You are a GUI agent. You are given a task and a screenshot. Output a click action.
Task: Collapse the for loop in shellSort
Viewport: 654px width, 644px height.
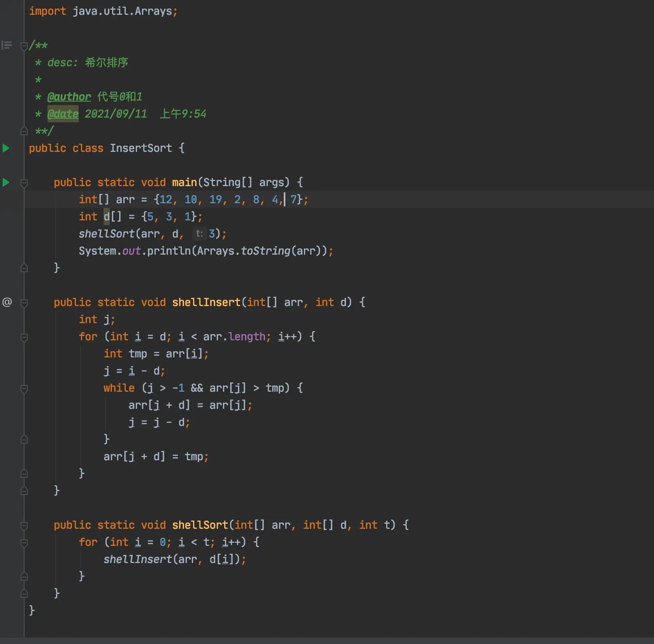pyautogui.click(x=24, y=543)
